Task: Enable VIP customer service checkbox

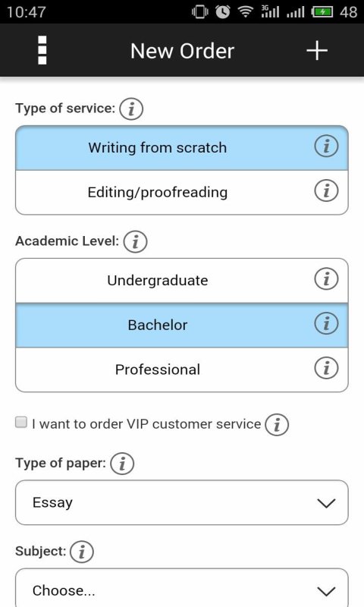Action: tap(21, 423)
